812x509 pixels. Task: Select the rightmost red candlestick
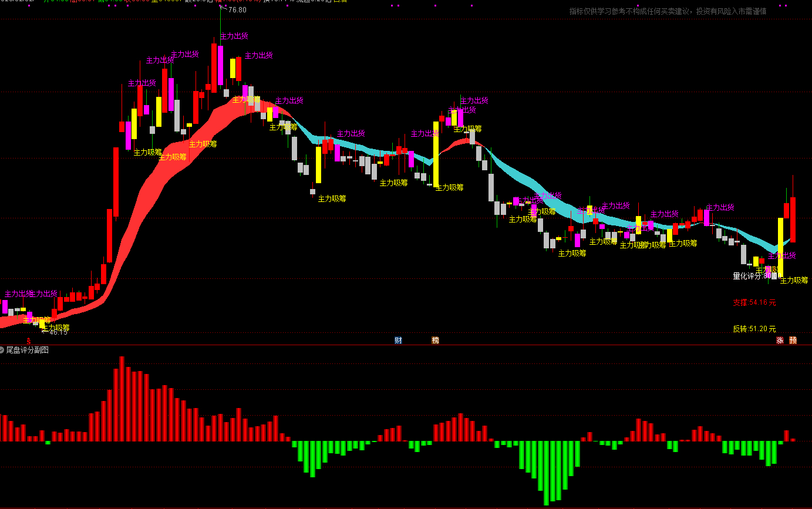793,220
